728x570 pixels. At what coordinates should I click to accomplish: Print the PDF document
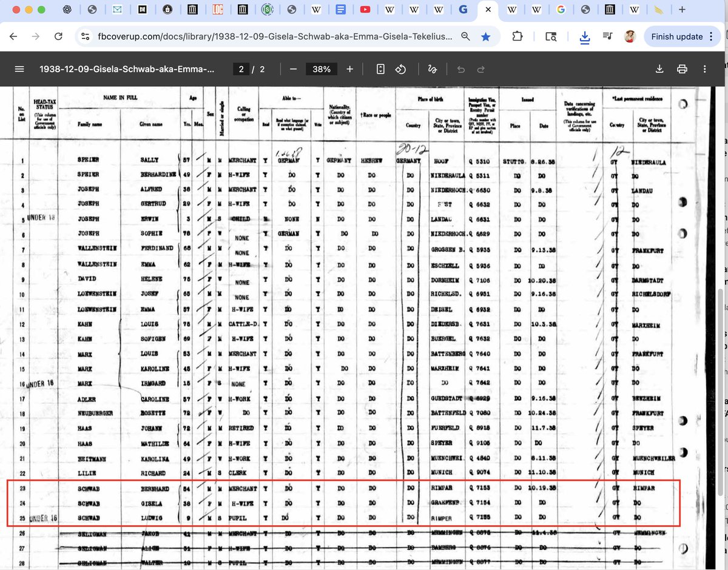(x=682, y=69)
